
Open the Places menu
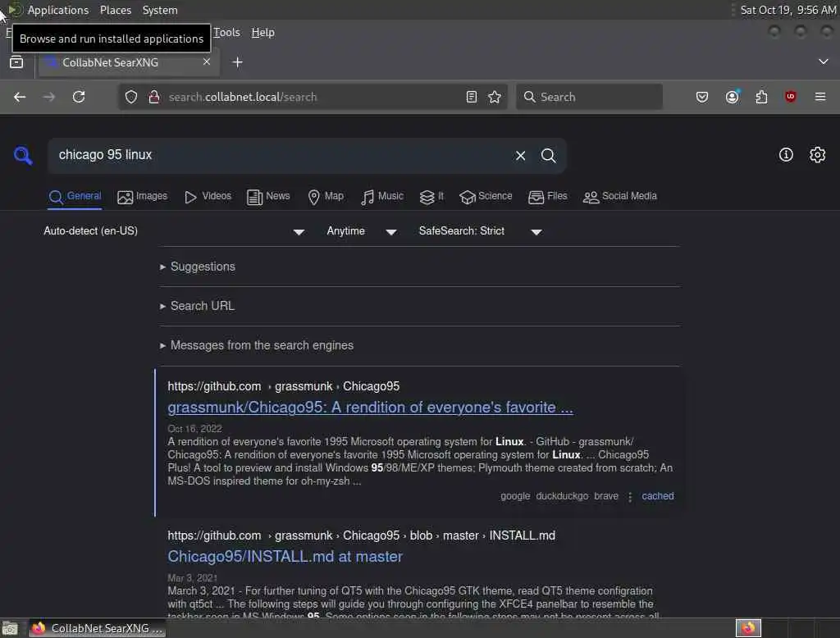click(x=115, y=10)
